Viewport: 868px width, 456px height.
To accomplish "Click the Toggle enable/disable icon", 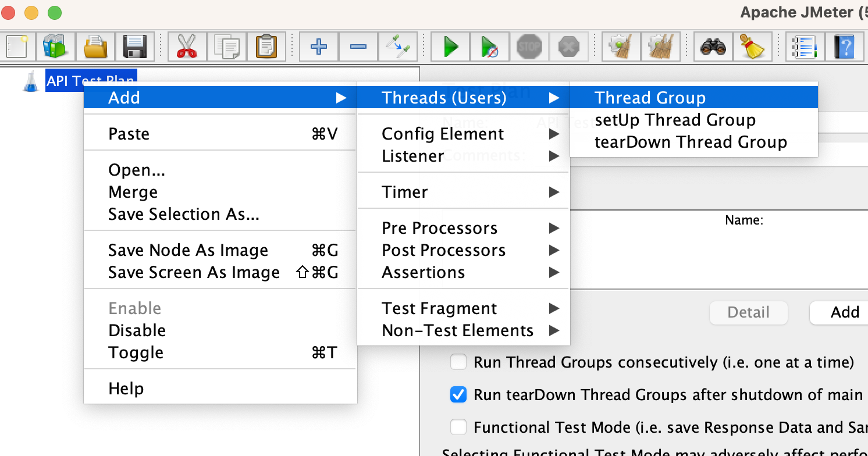I will tap(398, 45).
